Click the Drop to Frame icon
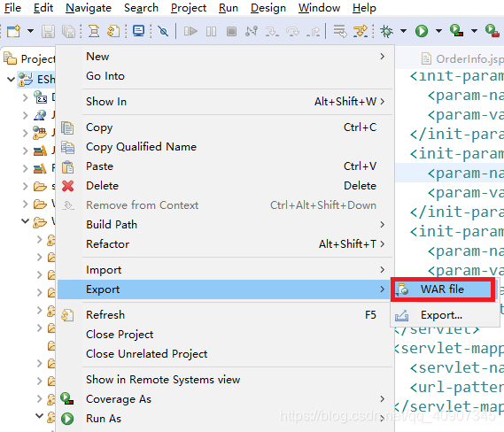The width and height of the screenshot is (504, 432). tap(340, 31)
